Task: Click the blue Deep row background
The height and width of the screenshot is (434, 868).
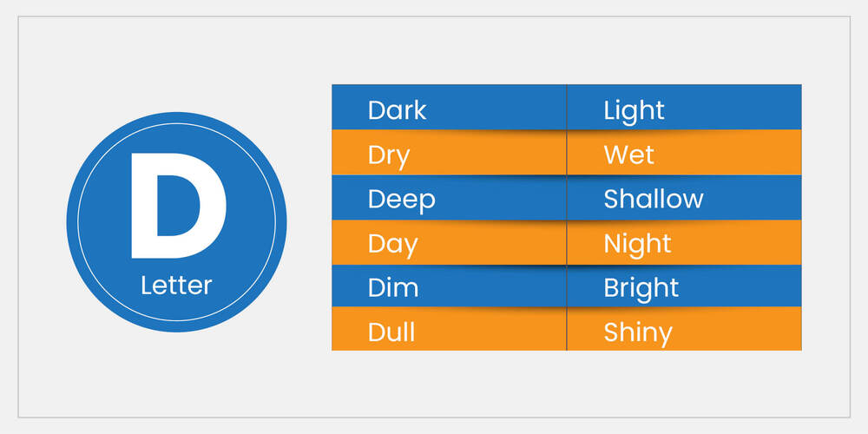Action: (x=503, y=199)
